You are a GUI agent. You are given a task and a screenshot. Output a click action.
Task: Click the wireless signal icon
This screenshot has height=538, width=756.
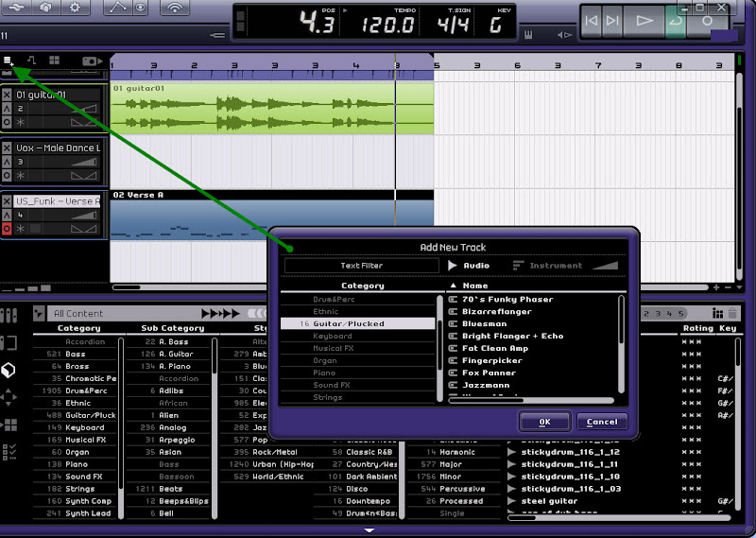point(175,8)
